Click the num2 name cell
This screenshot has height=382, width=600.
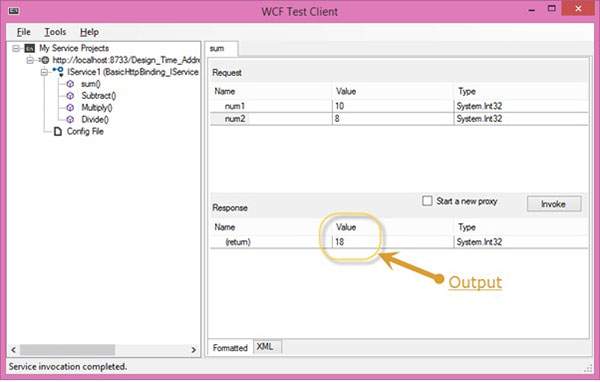click(271, 119)
